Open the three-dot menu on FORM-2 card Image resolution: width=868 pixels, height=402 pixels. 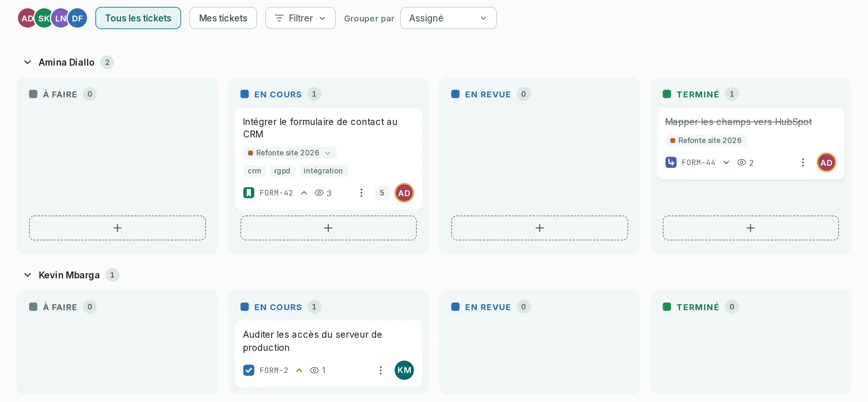click(x=381, y=370)
